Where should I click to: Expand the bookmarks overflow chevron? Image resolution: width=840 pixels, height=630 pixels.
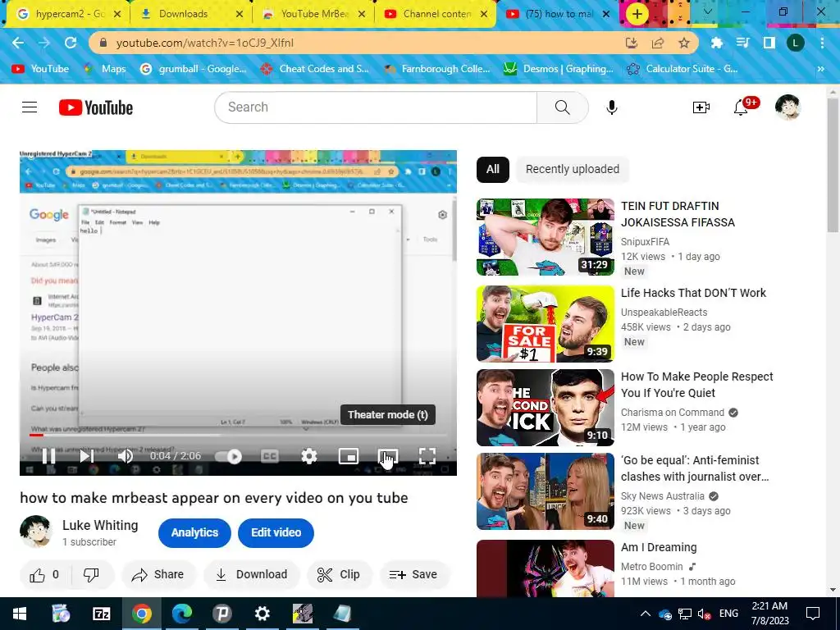point(820,69)
